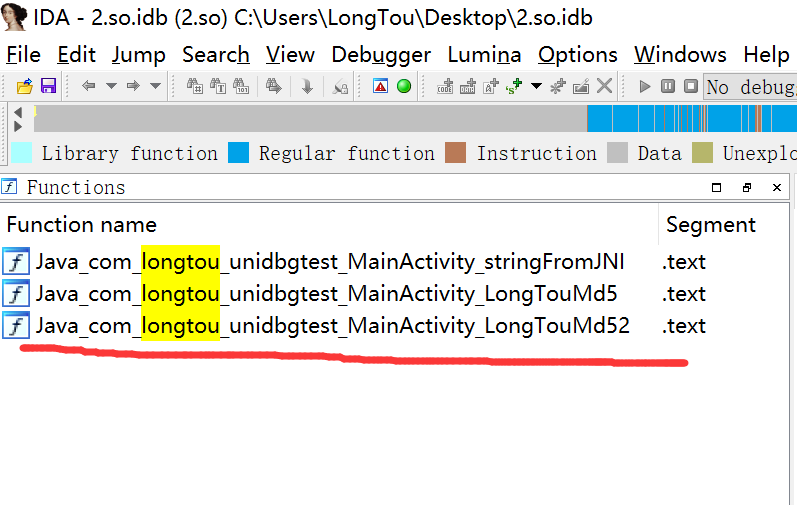Click the locked highlight toolbar icon
The image size is (797, 505).
tap(340, 87)
